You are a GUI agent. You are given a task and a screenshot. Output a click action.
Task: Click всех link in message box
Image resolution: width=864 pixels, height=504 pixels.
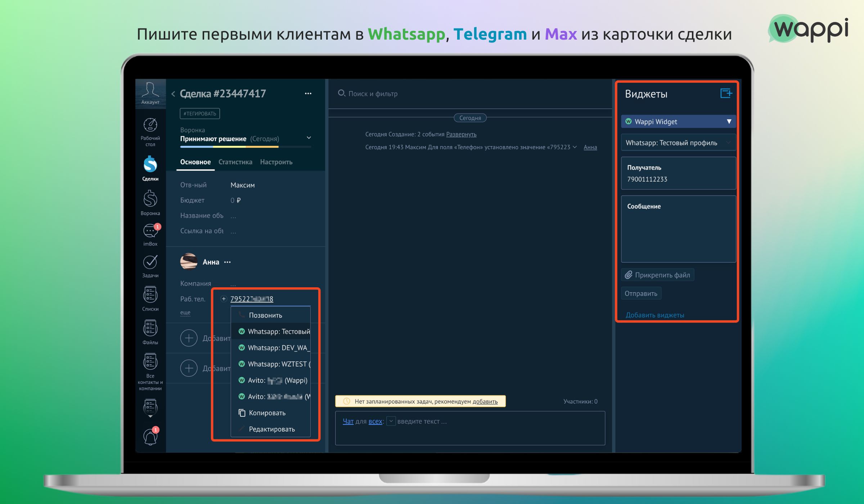tap(375, 421)
